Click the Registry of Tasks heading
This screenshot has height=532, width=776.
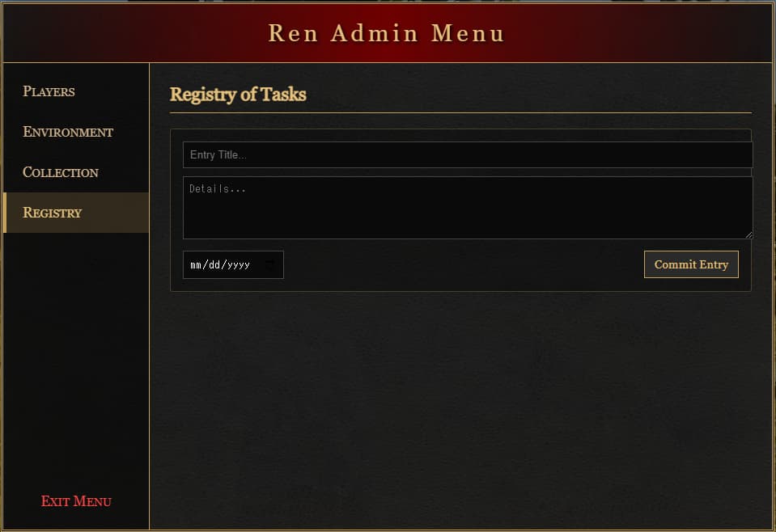[x=238, y=95]
